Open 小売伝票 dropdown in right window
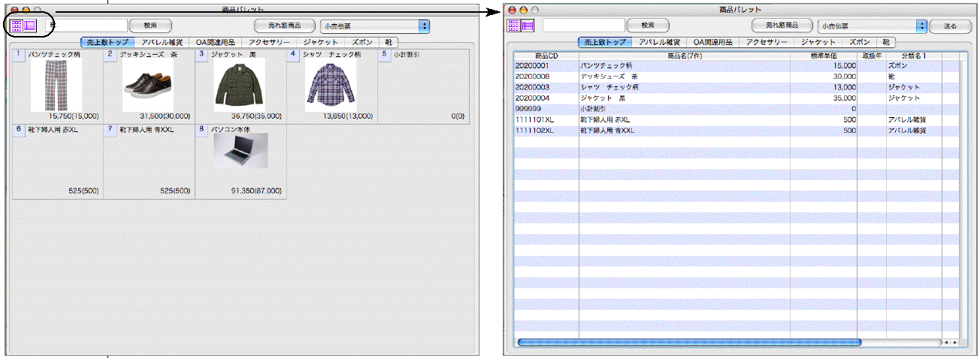This screenshot has height=358, width=980. pyautogui.click(x=873, y=26)
